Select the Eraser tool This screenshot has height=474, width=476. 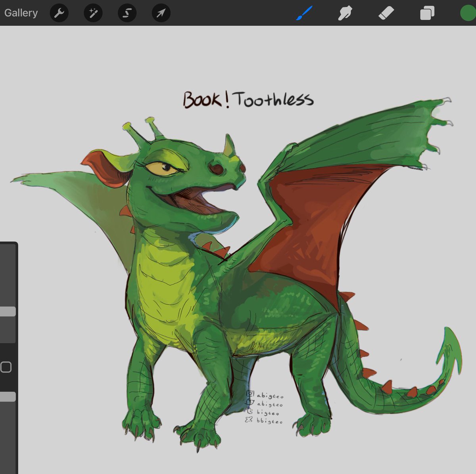tap(386, 13)
